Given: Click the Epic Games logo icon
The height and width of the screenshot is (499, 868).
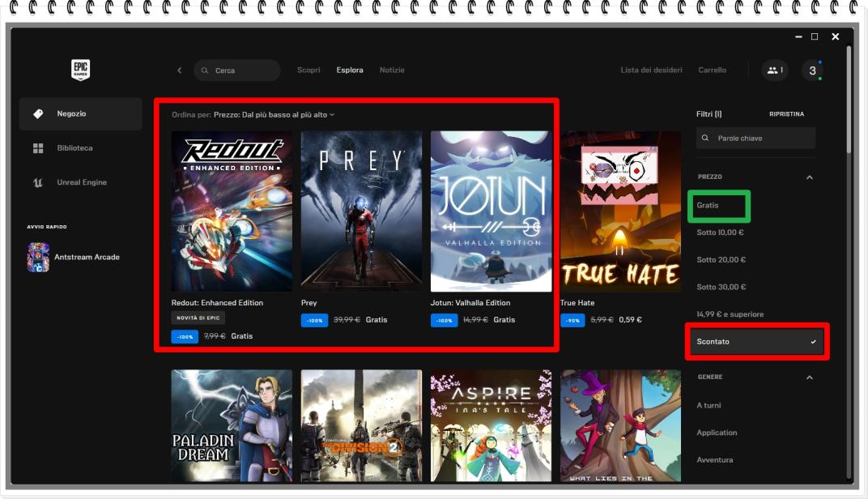Looking at the screenshot, I should tap(80, 70).
